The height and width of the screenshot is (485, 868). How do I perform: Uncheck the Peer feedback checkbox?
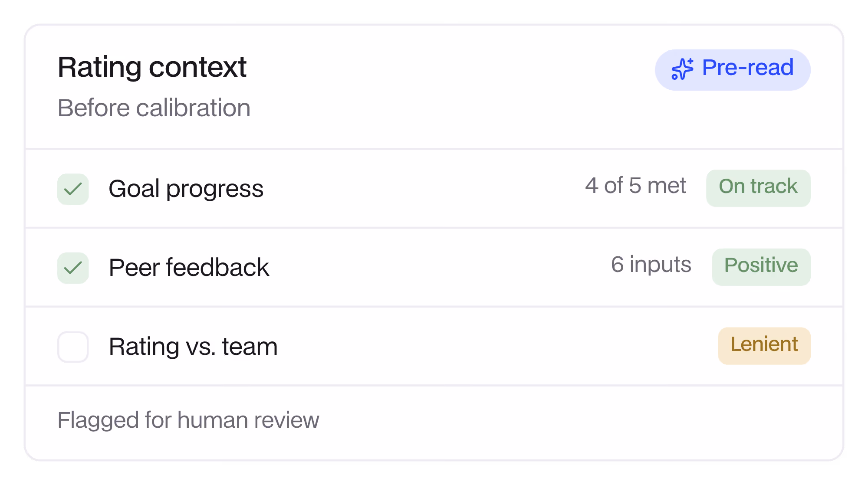[x=73, y=268]
